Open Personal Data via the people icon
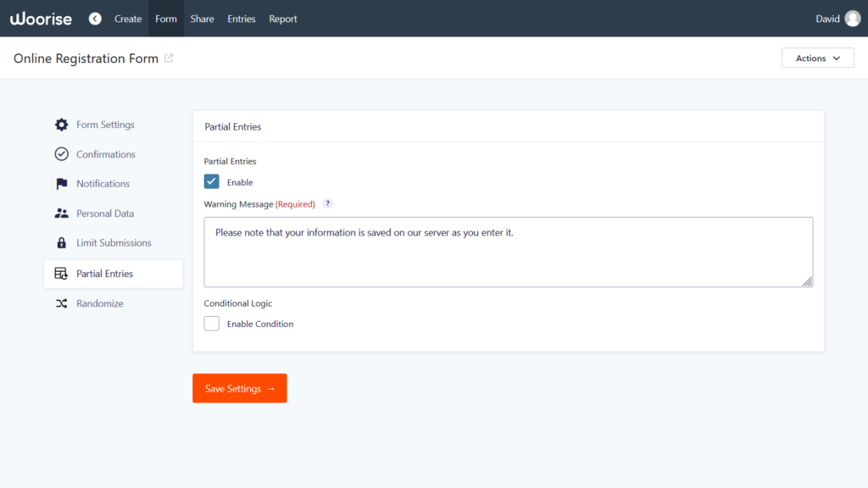868x488 pixels. tap(61, 213)
